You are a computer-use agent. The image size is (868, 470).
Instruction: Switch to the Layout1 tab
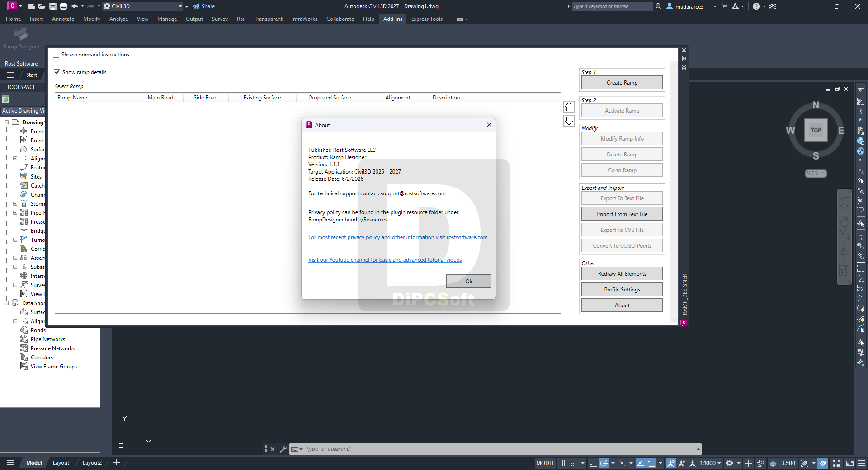62,462
